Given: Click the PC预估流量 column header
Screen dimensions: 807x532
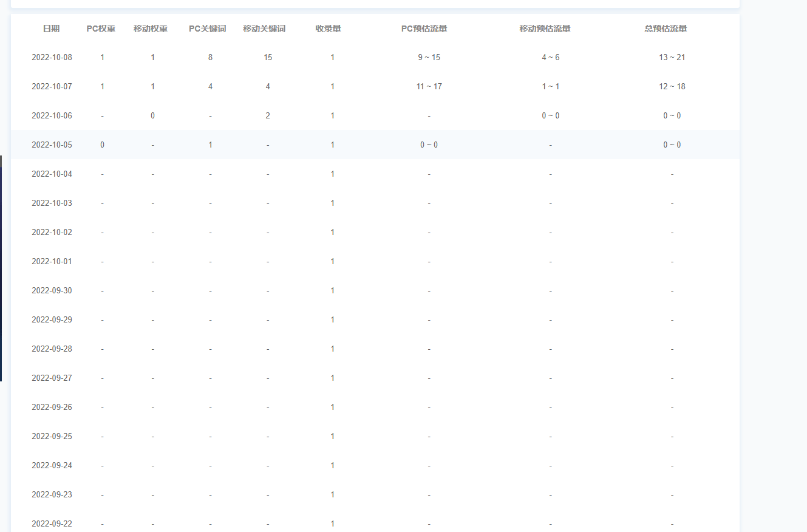Looking at the screenshot, I should tap(424, 29).
